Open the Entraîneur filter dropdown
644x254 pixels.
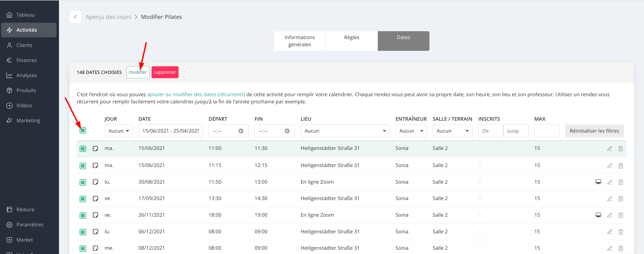tap(411, 131)
